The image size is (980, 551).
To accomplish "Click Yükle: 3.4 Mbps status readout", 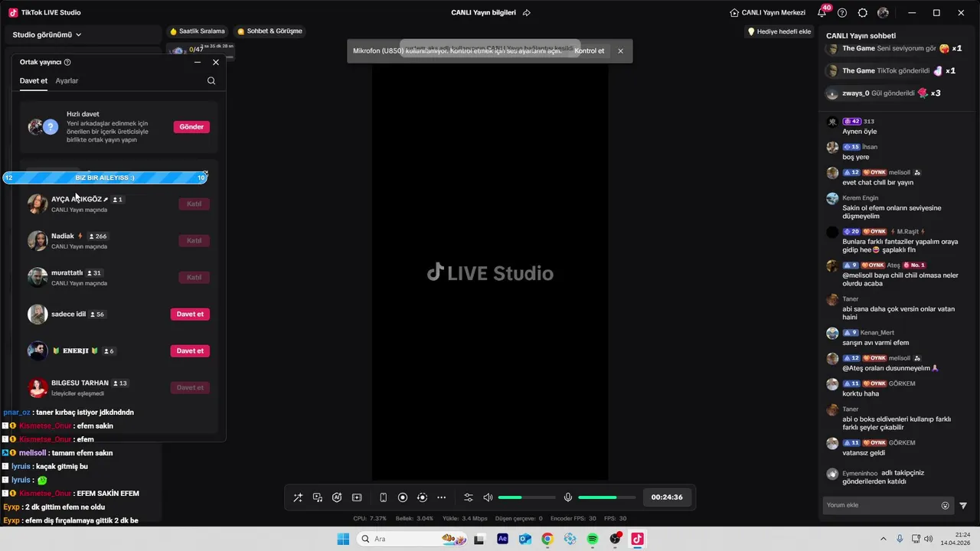I will (465, 518).
